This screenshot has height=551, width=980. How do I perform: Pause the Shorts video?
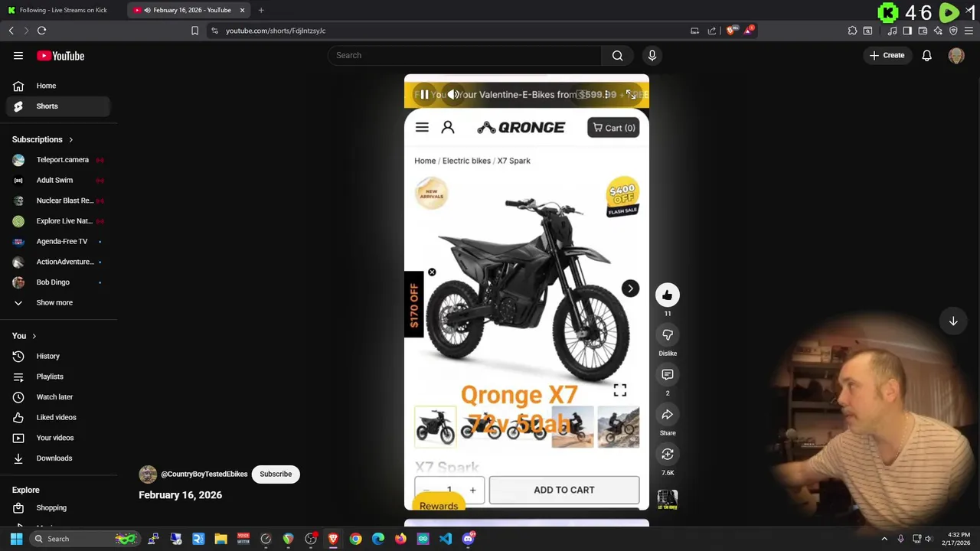click(424, 95)
